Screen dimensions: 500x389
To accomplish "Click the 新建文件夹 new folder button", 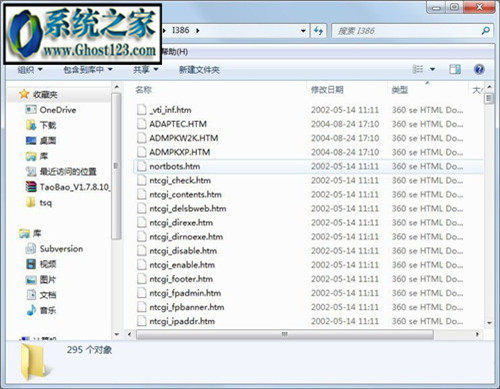I will [199, 70].
